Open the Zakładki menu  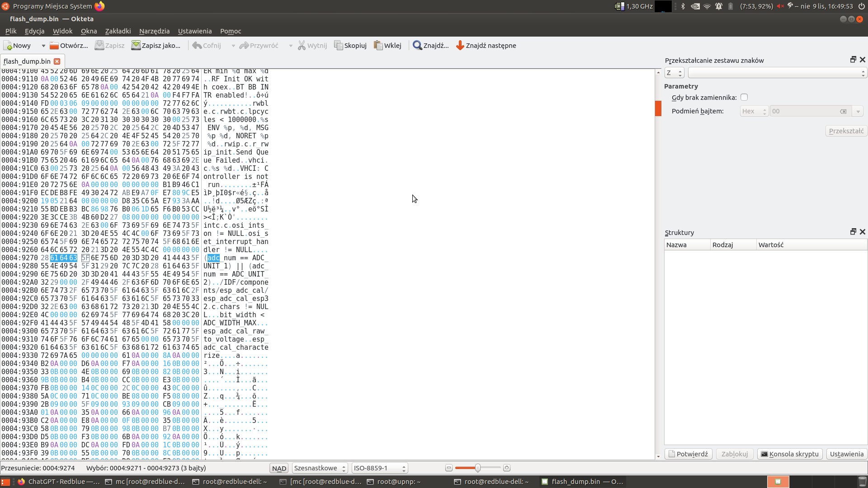[118, 31]
